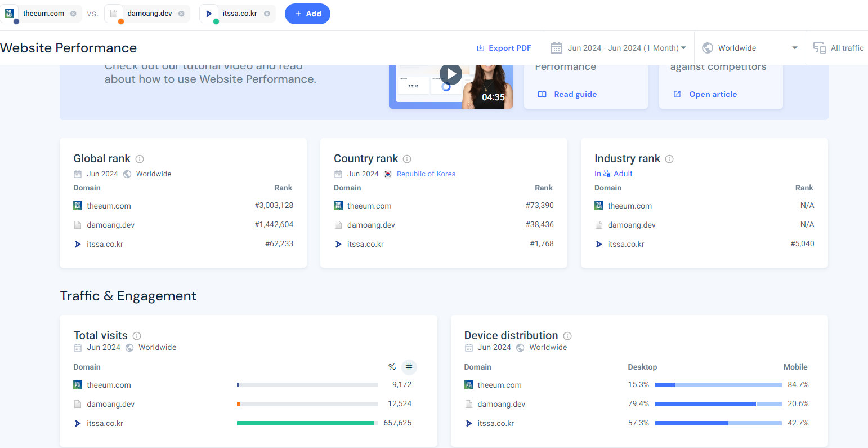Click damoang.dev page icon in Total visits card
868x448 pixels.
pyautogui.click(x=78, y=404)
